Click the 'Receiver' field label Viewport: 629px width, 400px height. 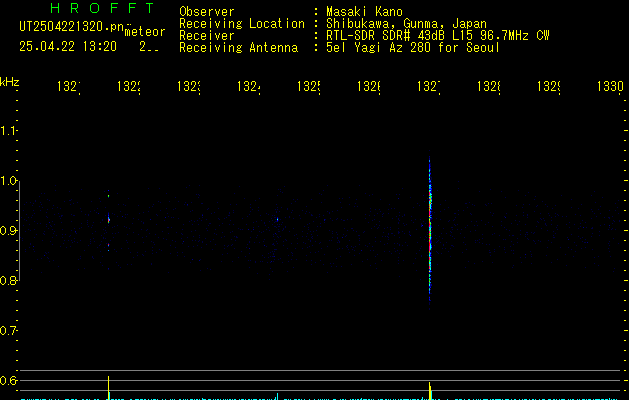[x=207, y=36]
